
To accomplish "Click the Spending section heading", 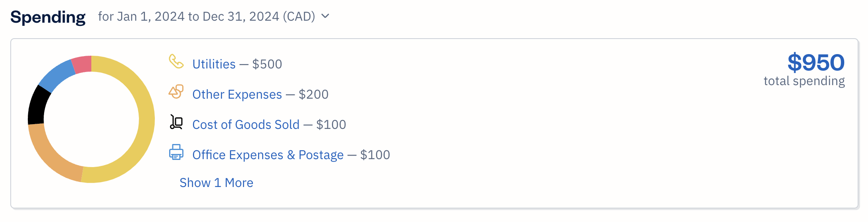I will (48, 17).
